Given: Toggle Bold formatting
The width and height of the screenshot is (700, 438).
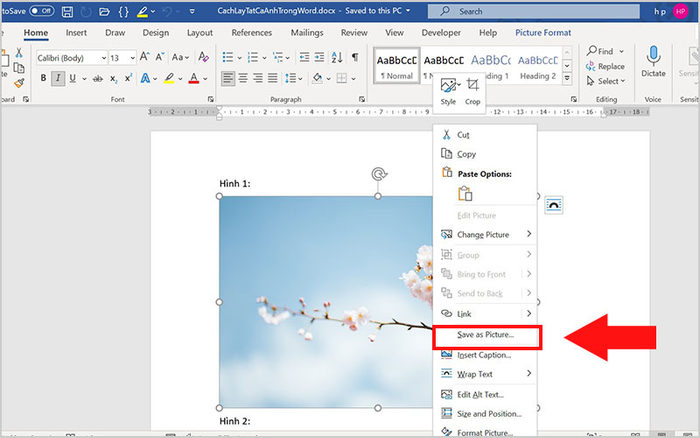Looking at the screenshot, I should [x=43, y=78].
